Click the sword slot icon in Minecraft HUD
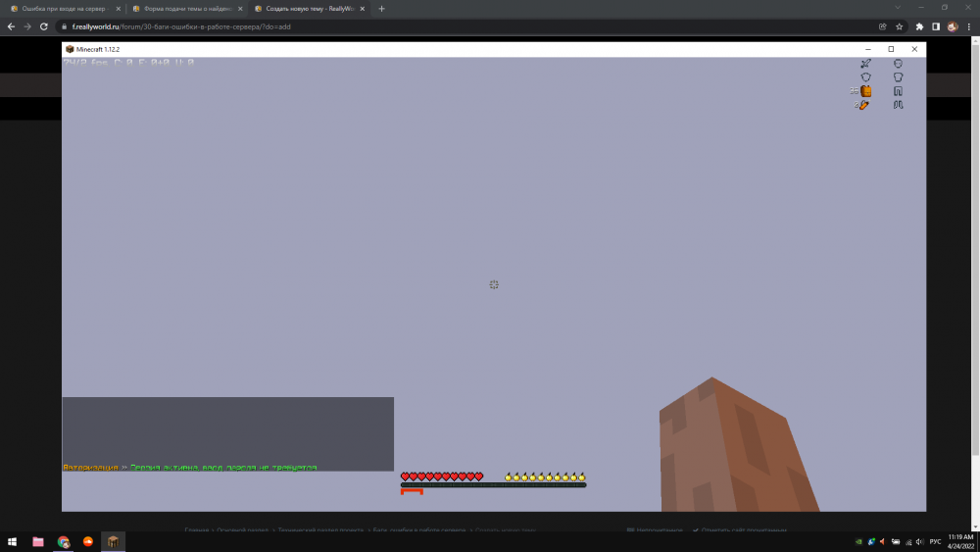This screenshot has height=552, width=980. pos(865,63)
